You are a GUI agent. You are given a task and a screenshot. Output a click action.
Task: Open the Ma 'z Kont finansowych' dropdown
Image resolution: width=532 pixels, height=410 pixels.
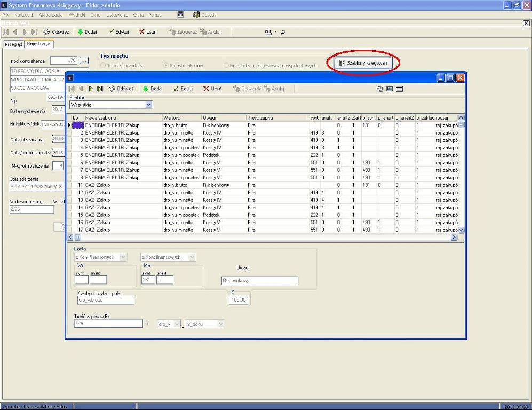[192, 257]
